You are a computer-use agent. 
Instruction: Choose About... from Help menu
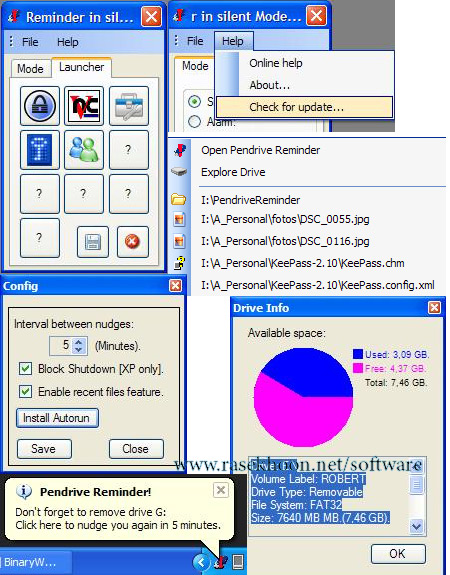pos(270,85)
